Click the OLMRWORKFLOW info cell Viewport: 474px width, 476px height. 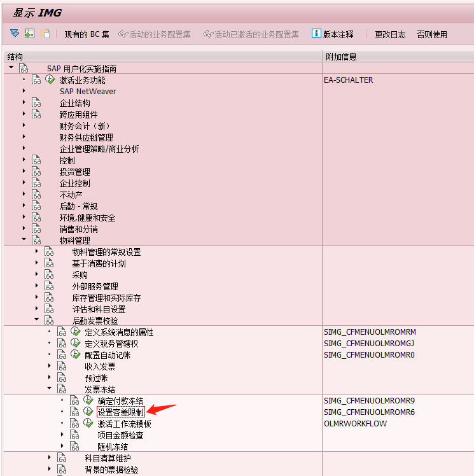356,423
